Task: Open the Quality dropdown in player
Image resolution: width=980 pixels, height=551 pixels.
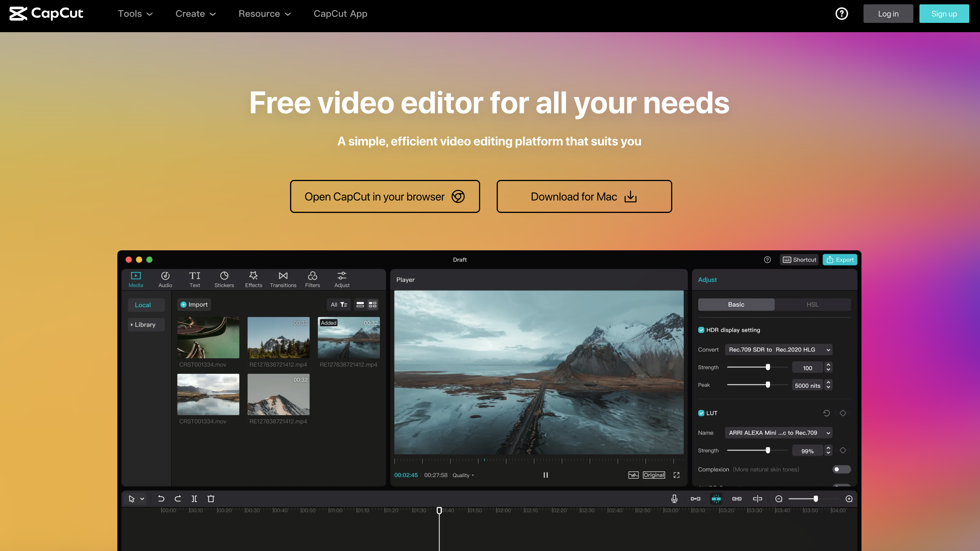Action: tap(463, 475)
